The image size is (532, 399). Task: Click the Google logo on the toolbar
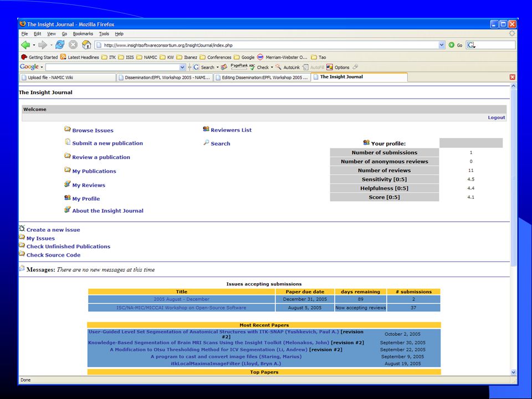point(29,67)
